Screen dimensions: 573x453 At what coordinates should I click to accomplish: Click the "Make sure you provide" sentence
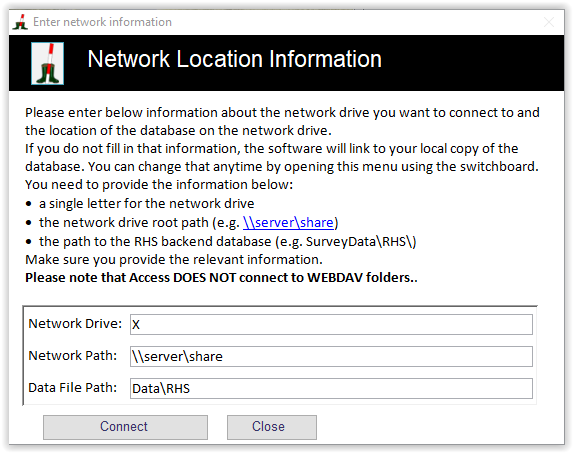(174, 260)
